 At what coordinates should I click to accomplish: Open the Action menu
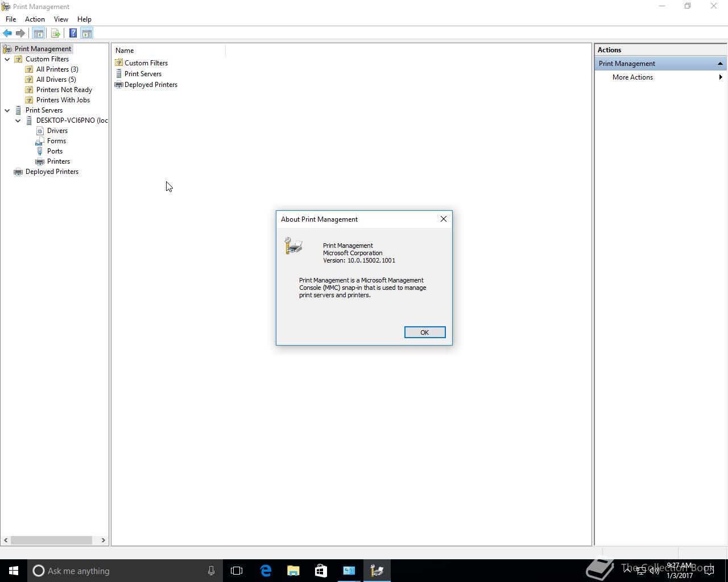(x=35, y=19)
